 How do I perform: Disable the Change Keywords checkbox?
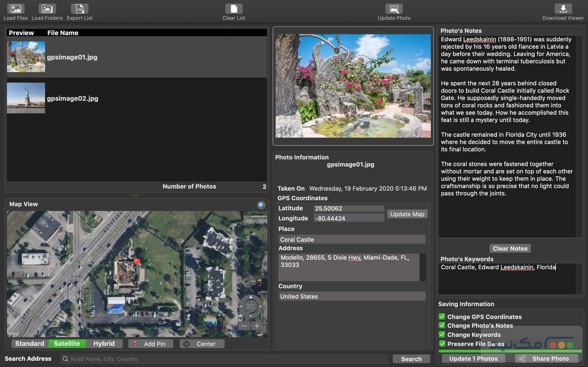pos(442,334)
